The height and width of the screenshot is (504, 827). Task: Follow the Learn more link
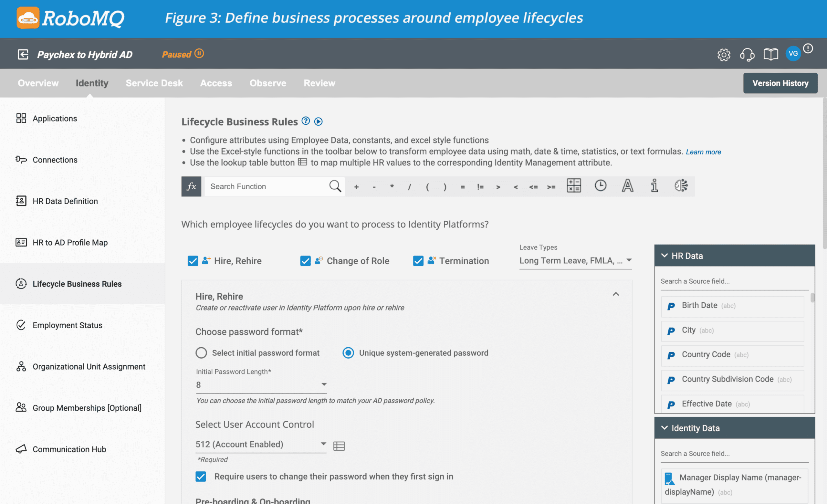click(x=703, y=152)
